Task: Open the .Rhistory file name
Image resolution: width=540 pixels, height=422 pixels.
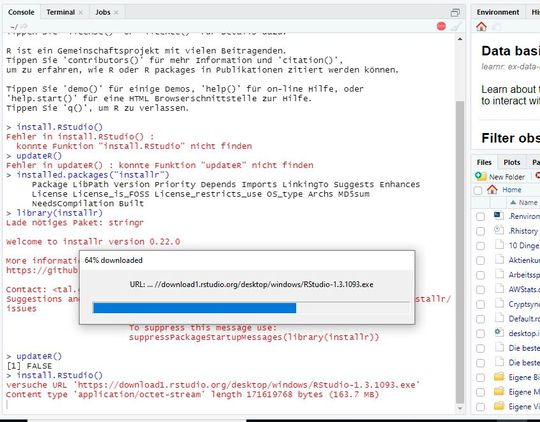Action: (x=523, y=231)
